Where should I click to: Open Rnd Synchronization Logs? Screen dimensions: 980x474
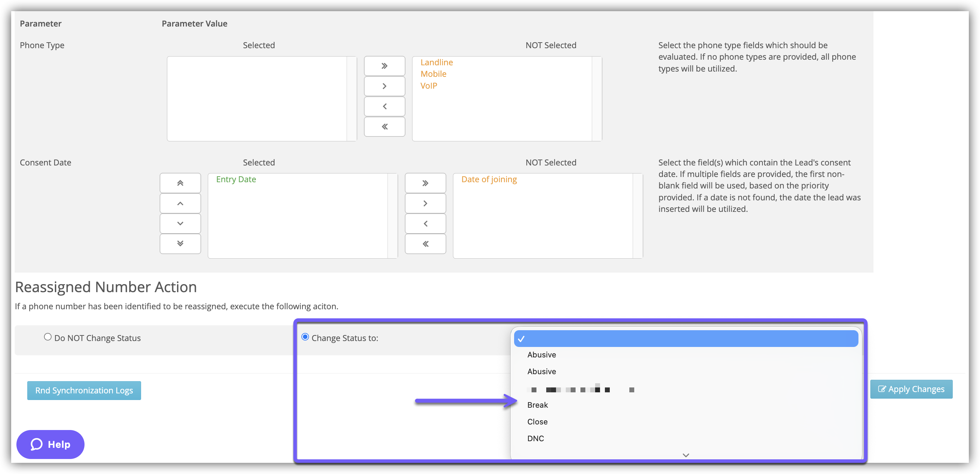pos(84,390)
